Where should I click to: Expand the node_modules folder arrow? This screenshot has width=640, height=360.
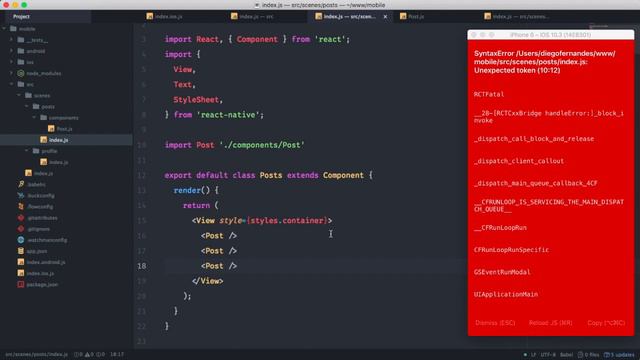point(11,73)
